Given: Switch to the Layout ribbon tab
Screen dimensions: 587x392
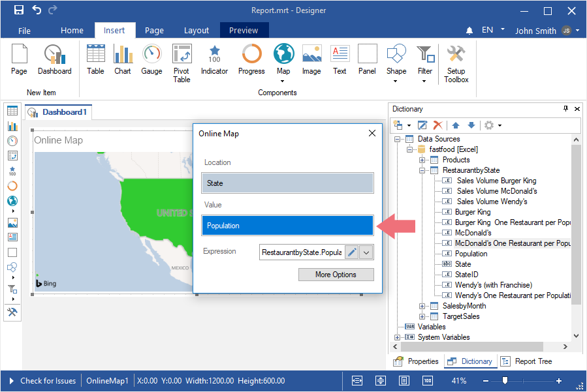Looking at the screenshot, I should coord(197,30).
